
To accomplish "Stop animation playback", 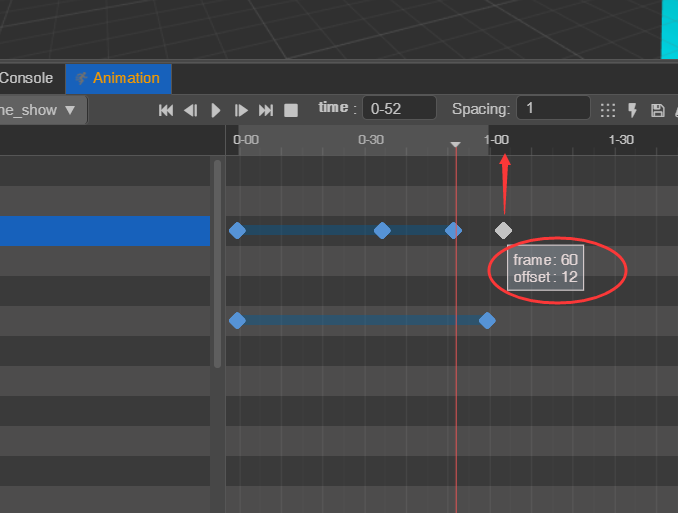I will point(291,110).
